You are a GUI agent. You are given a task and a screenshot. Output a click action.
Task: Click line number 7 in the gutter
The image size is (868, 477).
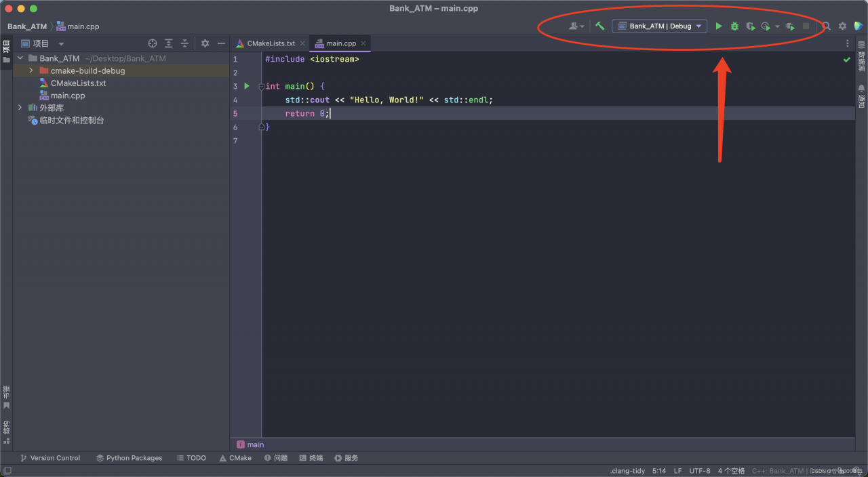235,141
